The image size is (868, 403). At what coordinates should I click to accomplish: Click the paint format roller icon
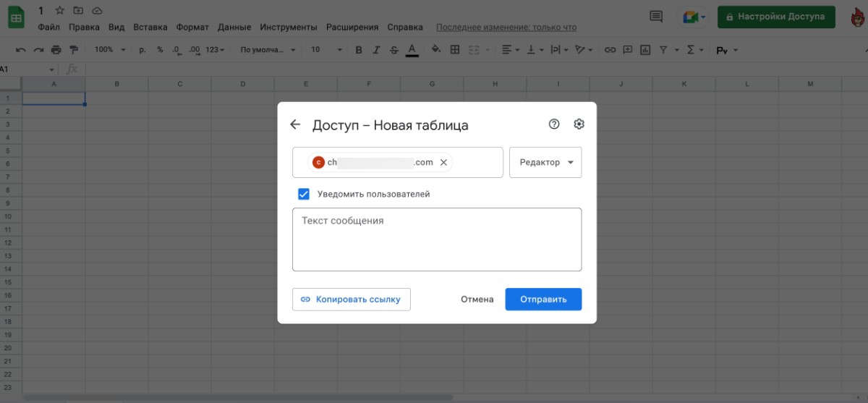[x=73, y=50]
